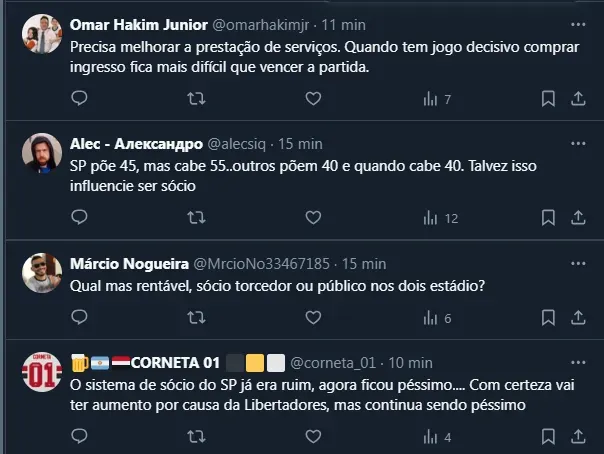Reply to the CORNETA 01 tweet

point(80,437)
